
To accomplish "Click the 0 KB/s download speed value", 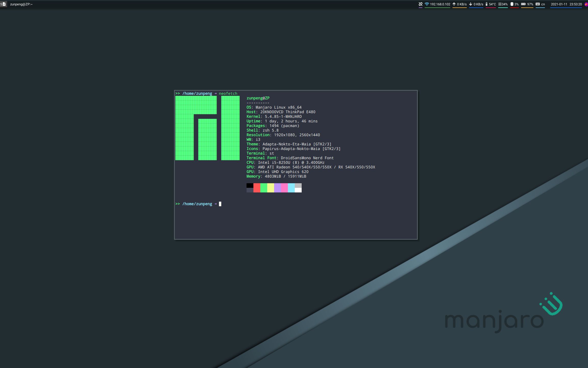I will pyautogui.click(x=478, y=4).
